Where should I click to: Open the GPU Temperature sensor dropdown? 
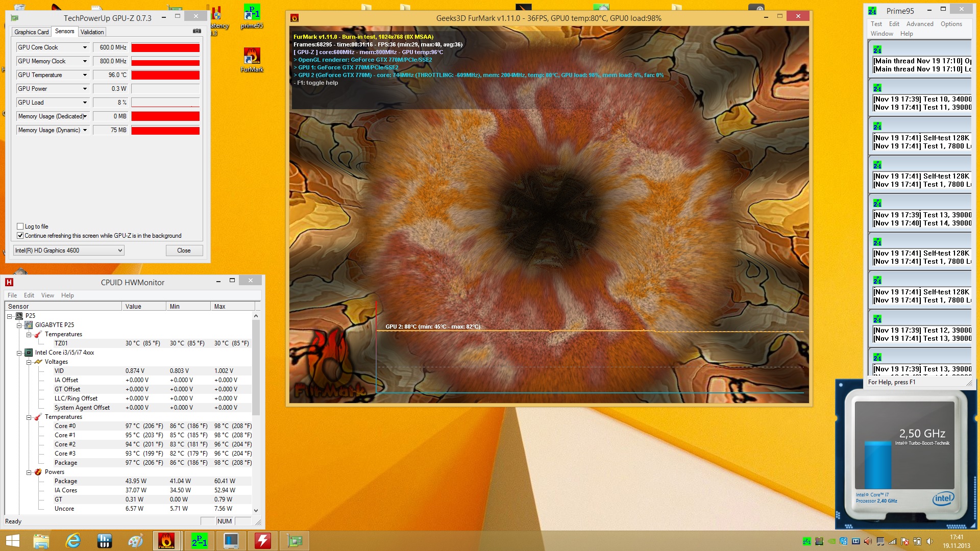[x=85, y=75]
